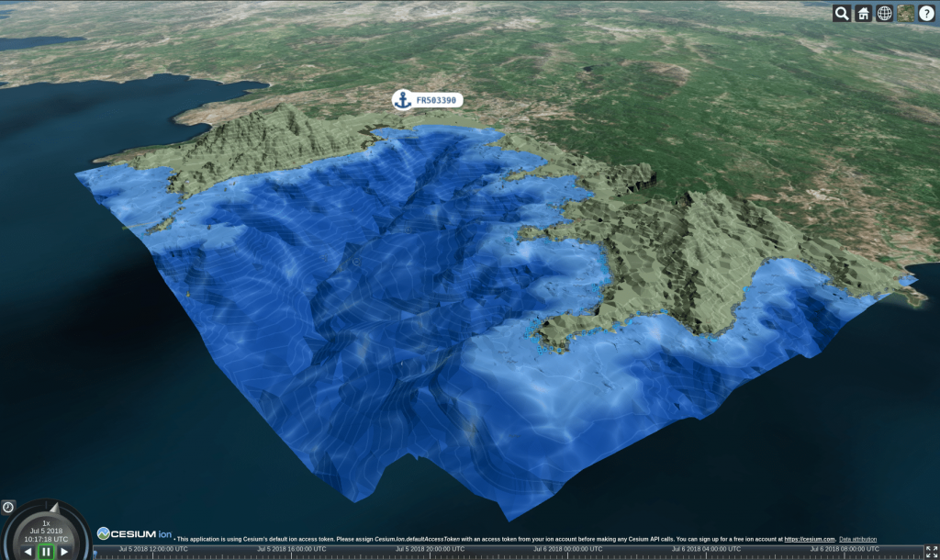Open the geocoder search magnifier icon

(x=842, y=13)
